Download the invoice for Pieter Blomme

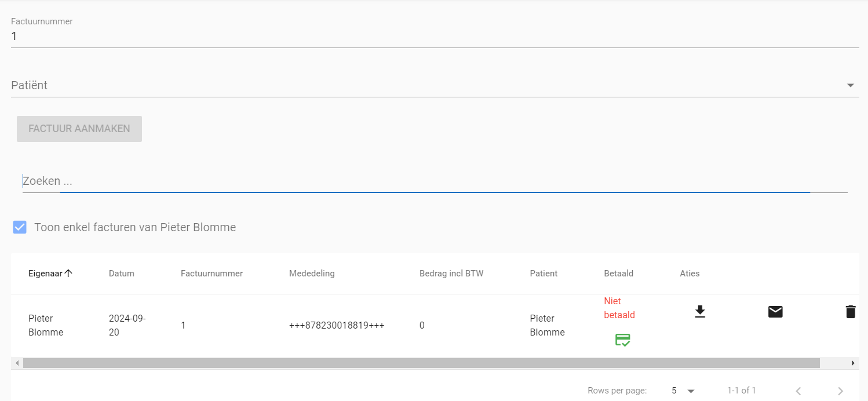point(700,312)
